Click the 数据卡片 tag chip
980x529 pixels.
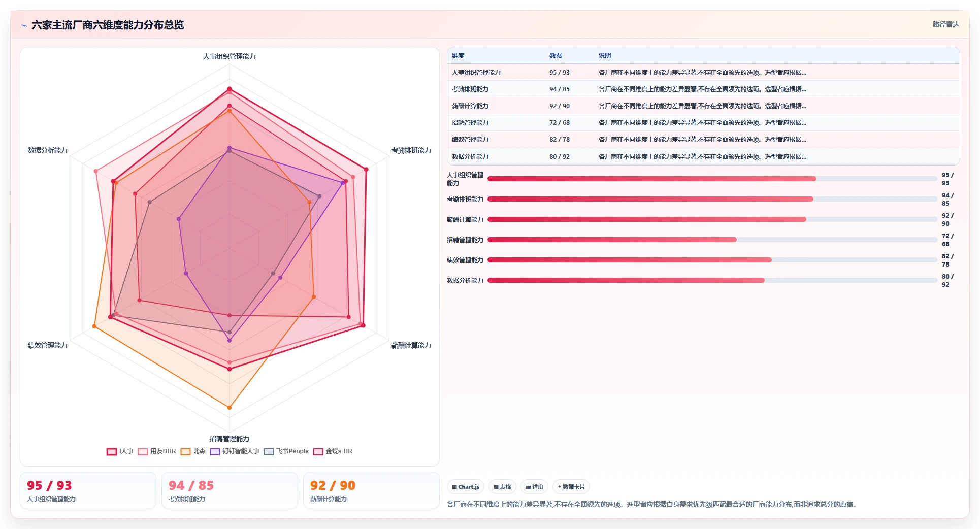point(571,487)
